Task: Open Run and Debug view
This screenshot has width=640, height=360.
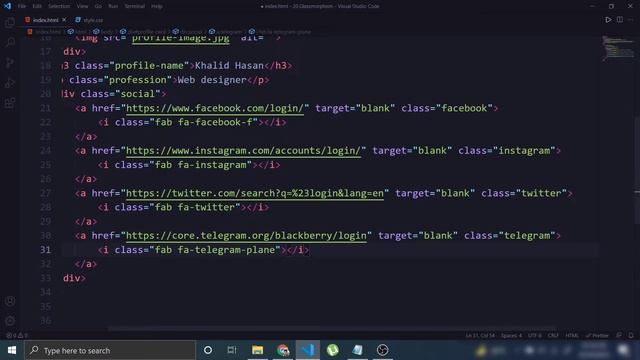Action: pyautogui.click(x=10, y=83)
